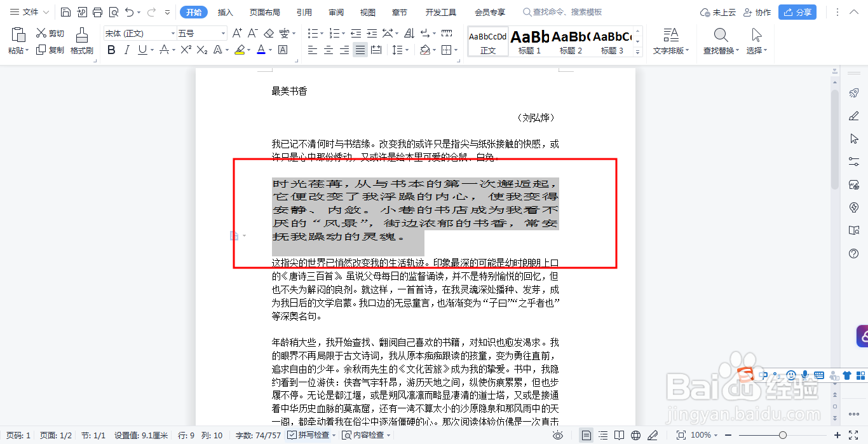Expand the numbered list dropdown arrow
The image size is (868, 444).
344,34
